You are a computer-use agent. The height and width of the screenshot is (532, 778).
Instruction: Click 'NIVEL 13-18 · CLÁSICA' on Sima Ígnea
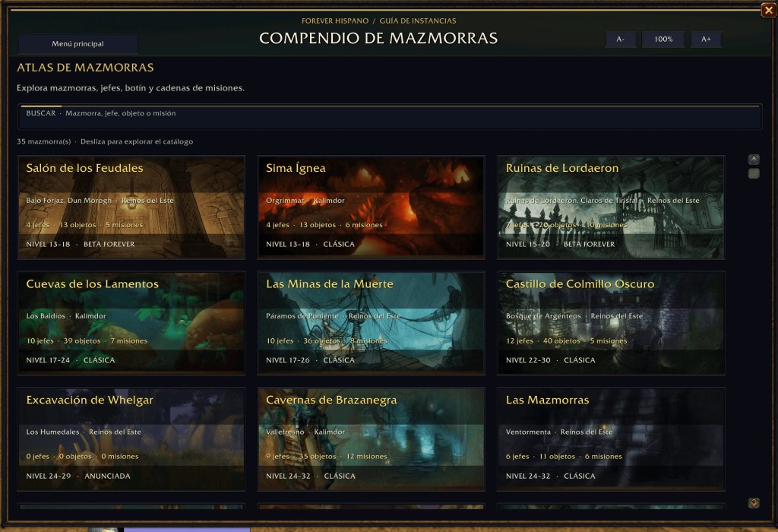[x=311, y=244]
